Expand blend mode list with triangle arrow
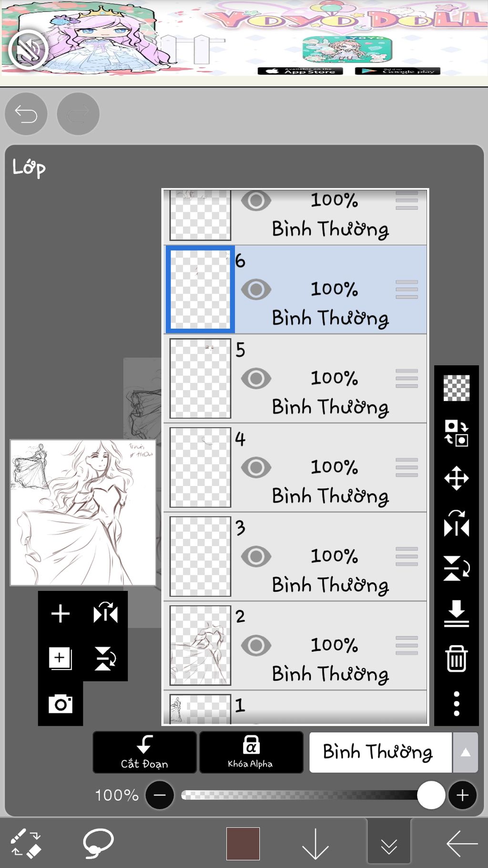The height and width of the screenshot is (868, 488). pos(466,752)
